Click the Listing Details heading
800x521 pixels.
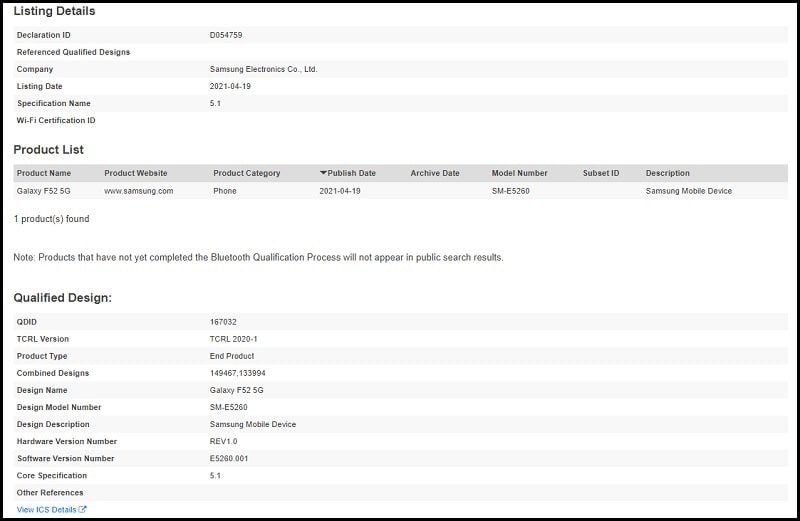[x=54, y=11]
